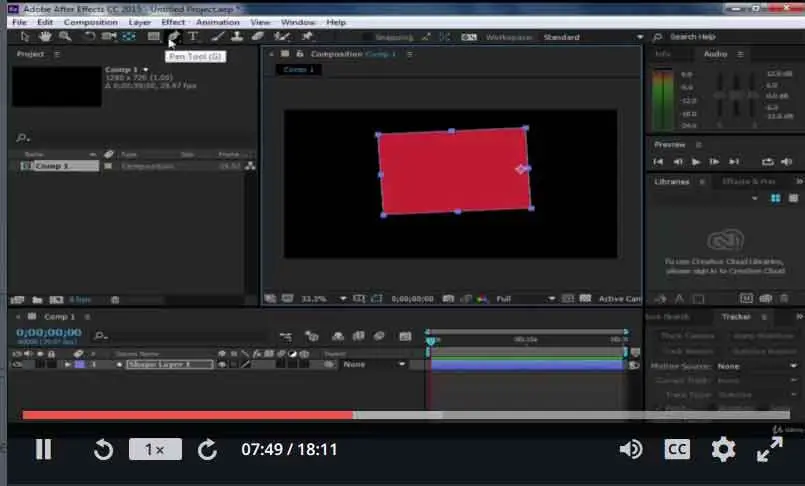Toggle closed captions CC button

point(677,450)
